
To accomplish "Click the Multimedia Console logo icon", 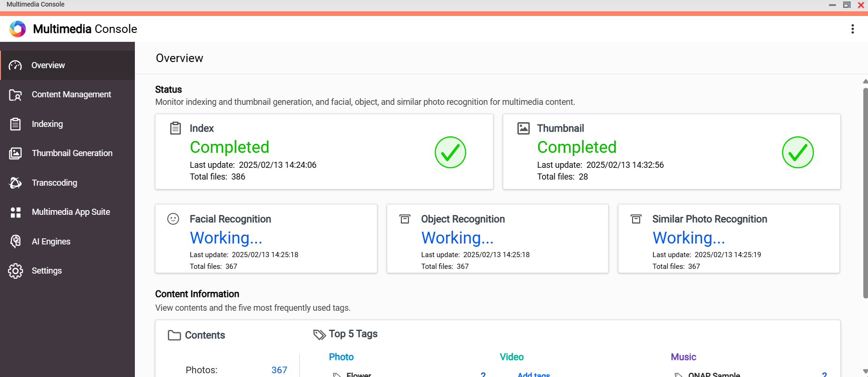I will 18,29.
